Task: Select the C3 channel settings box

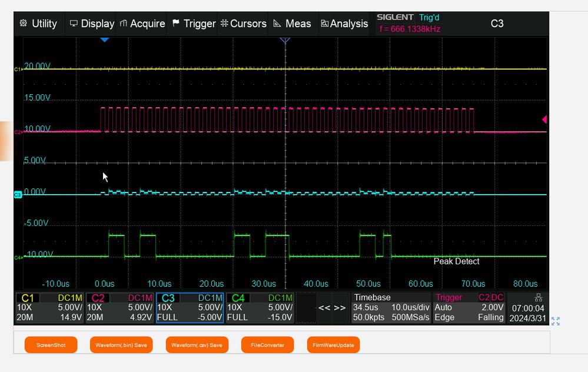Action: 190,307
